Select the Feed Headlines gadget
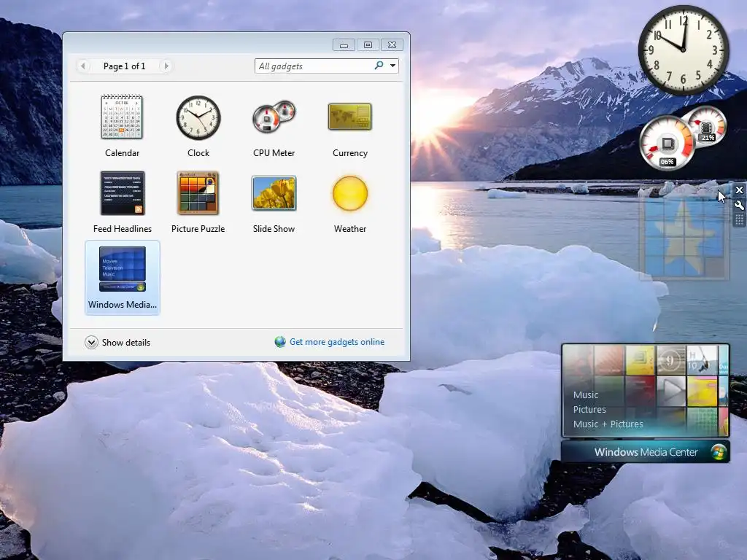The image size is (747, 560). point(123,192)
